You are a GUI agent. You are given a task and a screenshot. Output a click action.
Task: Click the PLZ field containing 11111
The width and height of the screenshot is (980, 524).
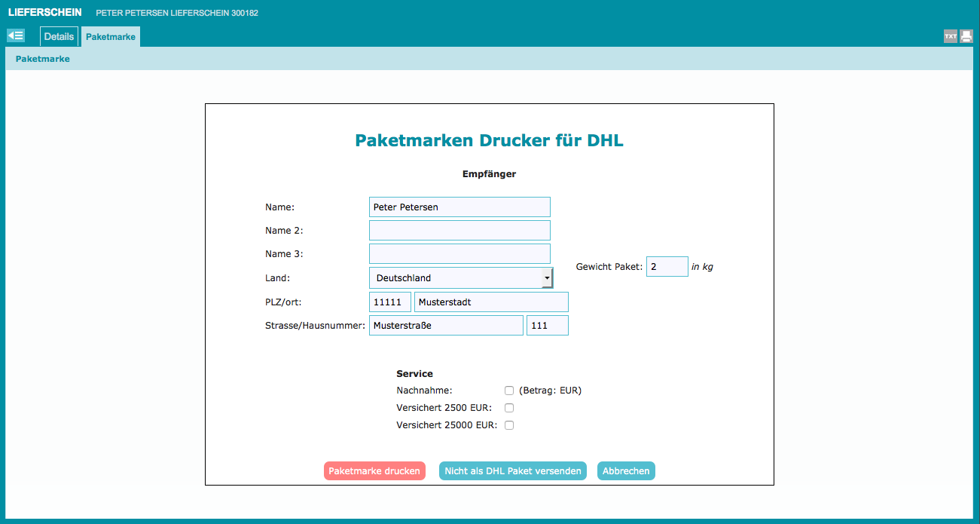[x=389, y=302]
